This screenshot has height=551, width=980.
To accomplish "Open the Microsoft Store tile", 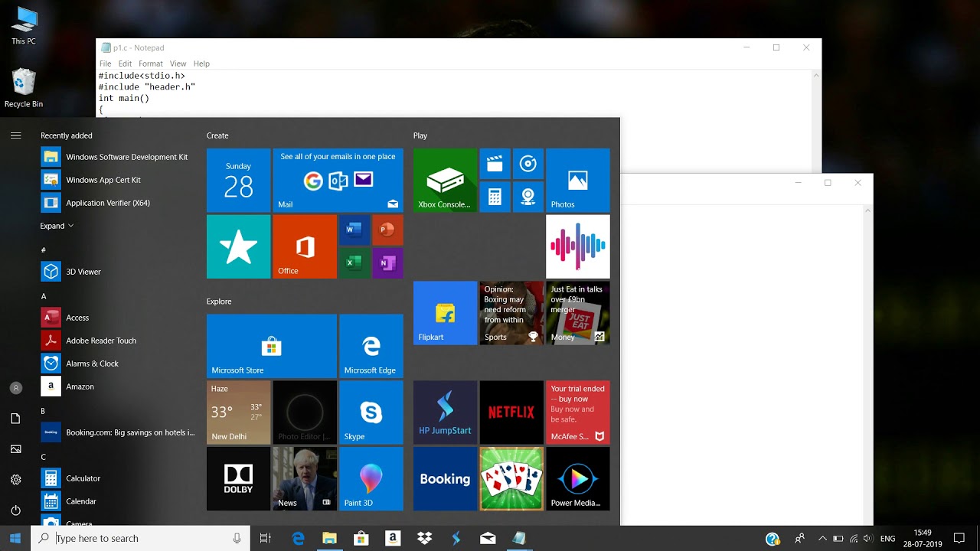I will coord(272,346).
